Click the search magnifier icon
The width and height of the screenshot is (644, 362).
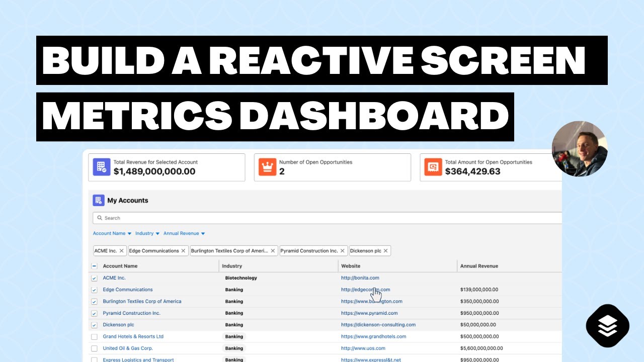click(100, 218)
